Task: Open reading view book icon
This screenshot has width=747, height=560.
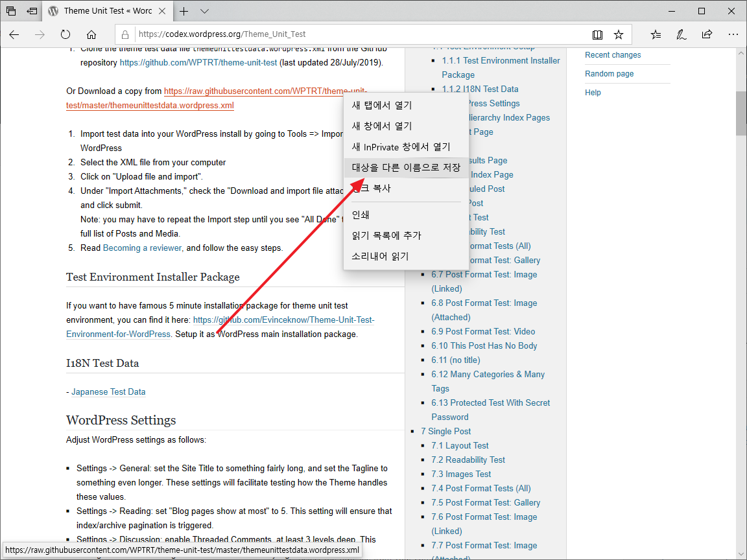Action: [597, 34]
